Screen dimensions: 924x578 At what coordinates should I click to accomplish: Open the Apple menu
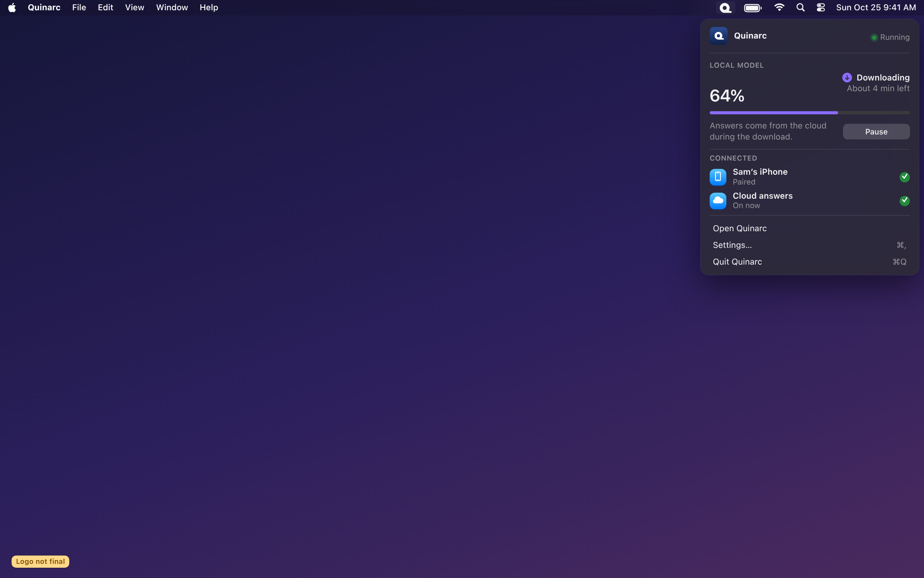(x=12, y=7)
